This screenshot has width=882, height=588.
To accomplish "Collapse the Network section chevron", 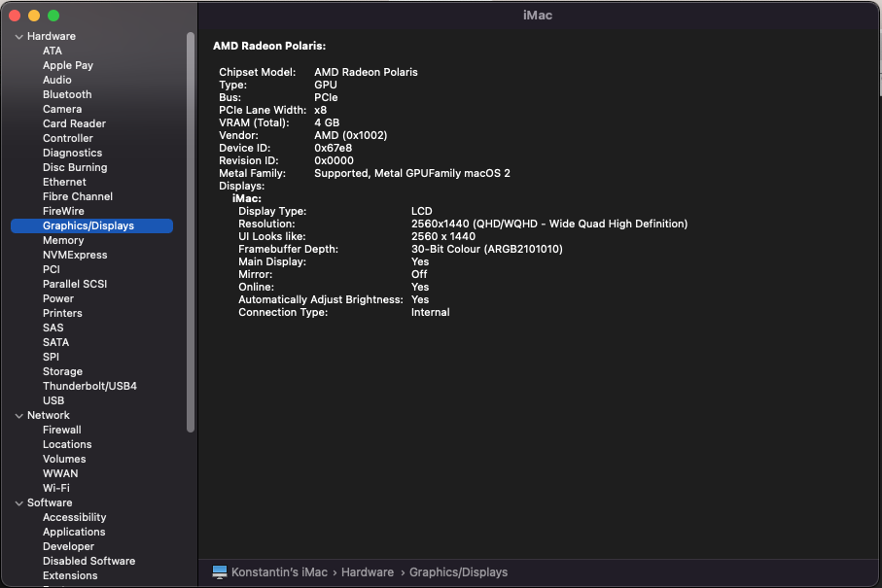I will [x=19, y=415].
